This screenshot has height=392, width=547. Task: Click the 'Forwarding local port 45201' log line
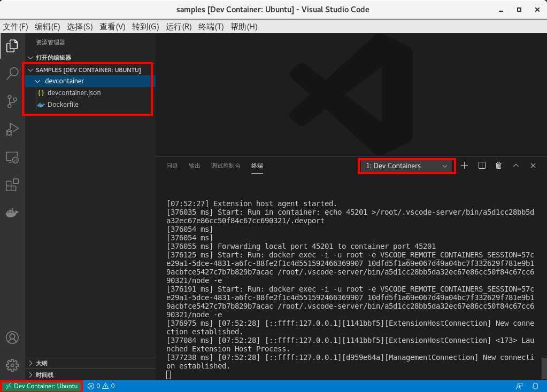301,246
